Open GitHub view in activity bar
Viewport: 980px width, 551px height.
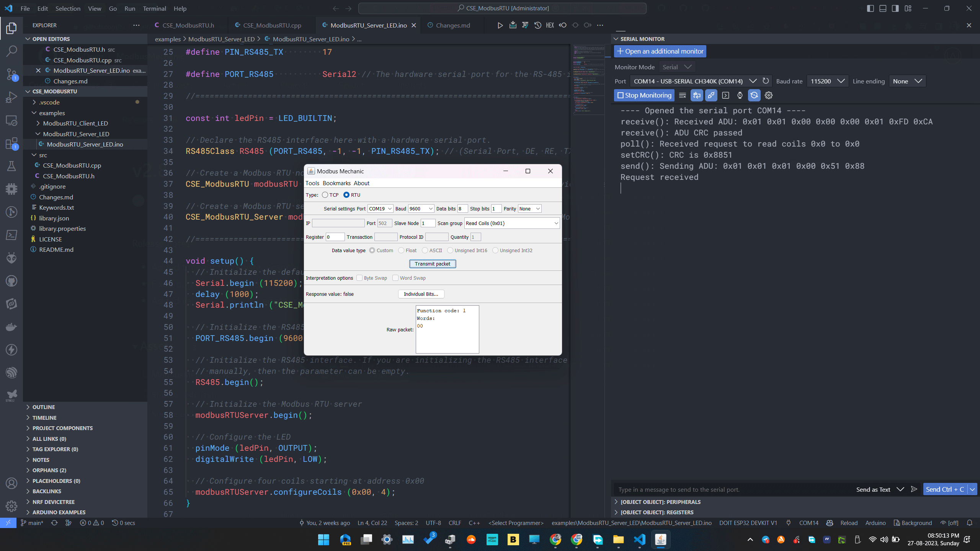(x=11, y=281)
